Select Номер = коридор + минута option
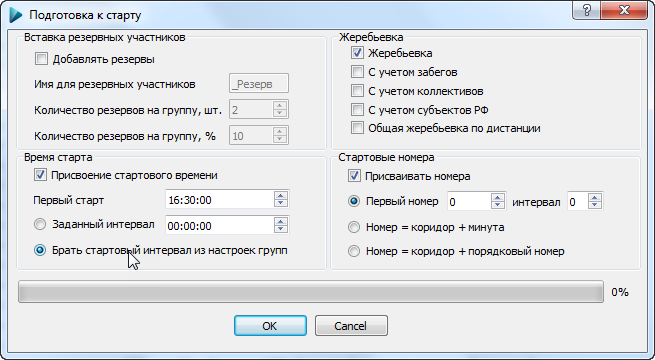The height and width of the screenshot is (360, 655). (354, 227)
